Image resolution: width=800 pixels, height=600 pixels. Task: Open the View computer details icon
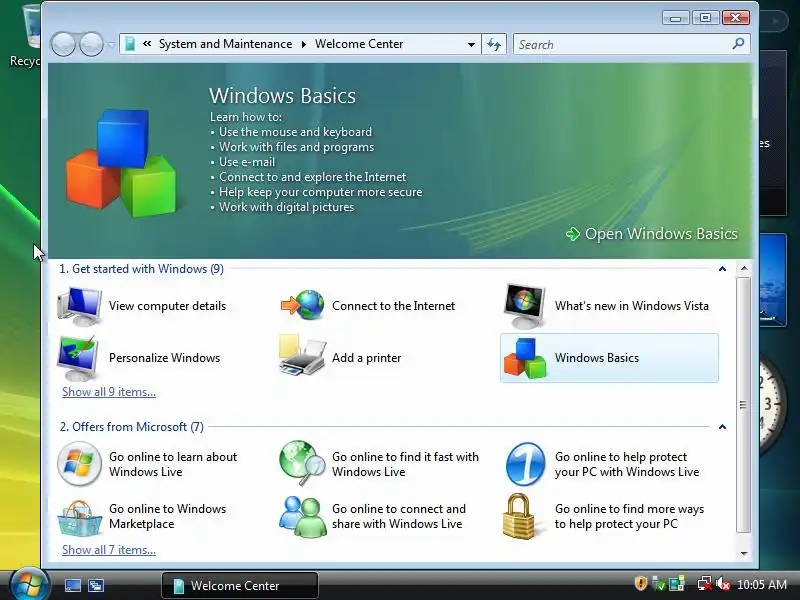coord(79,306)
